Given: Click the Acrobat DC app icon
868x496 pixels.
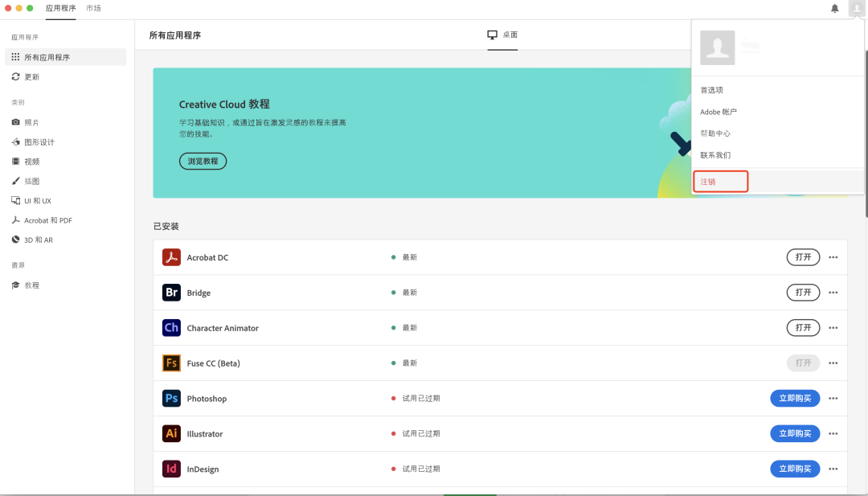Looking at the screenshot, I should (x=172, y=257).
